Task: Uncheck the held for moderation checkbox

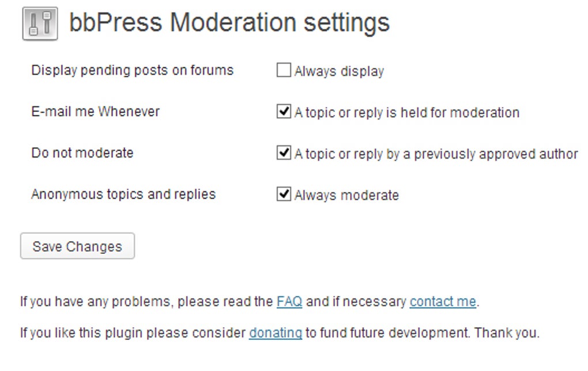Action: pyautogui.click(x=283, y=111)
